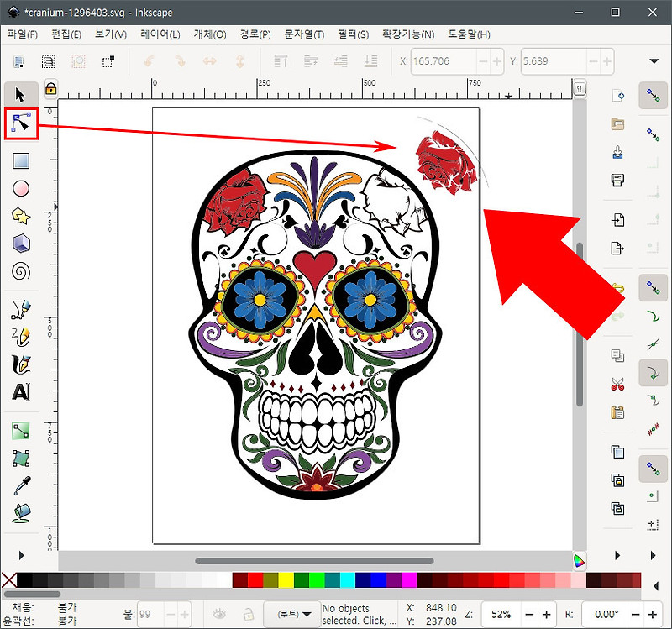Toggle snap to paths option
The height and width of the screenshot is (629, 672).
[654, 317]
